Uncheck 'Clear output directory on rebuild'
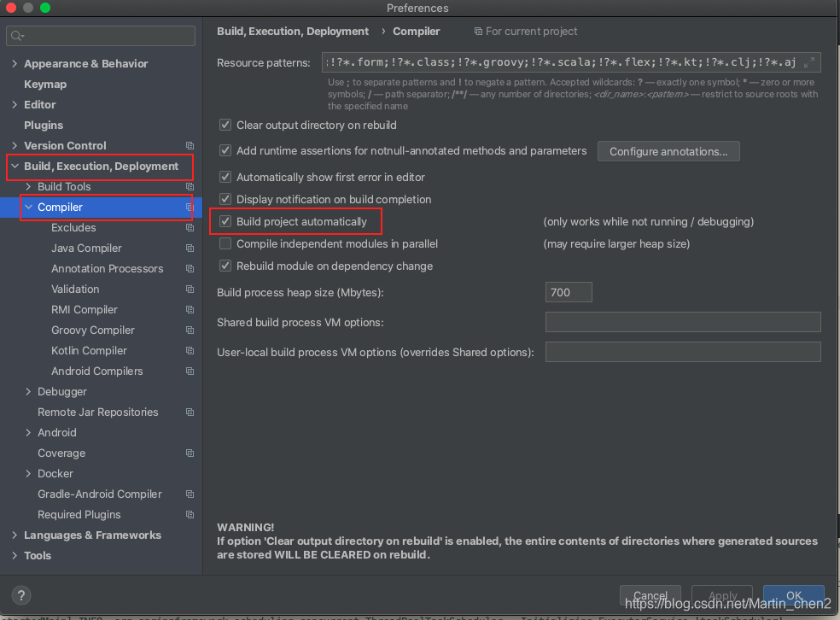 tap(225, 125)
